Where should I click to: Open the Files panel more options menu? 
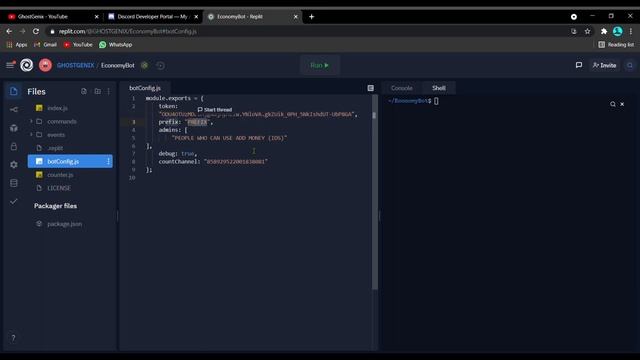coord(109,91)
